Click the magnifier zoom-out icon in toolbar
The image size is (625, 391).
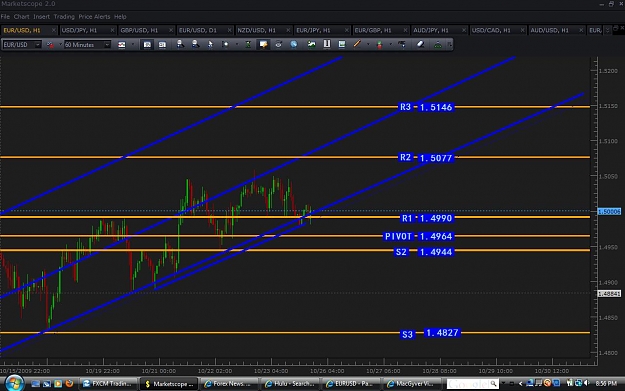195,44
